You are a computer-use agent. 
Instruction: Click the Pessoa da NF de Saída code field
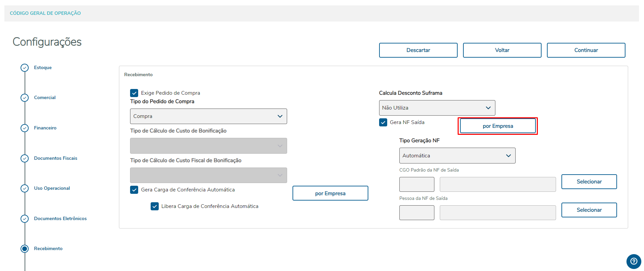coord(417,213)
